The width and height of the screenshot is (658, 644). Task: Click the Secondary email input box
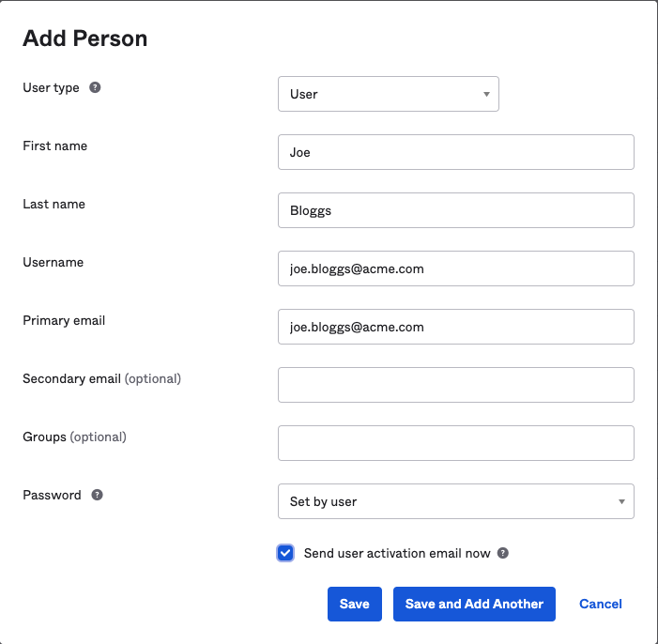point(455,385)
